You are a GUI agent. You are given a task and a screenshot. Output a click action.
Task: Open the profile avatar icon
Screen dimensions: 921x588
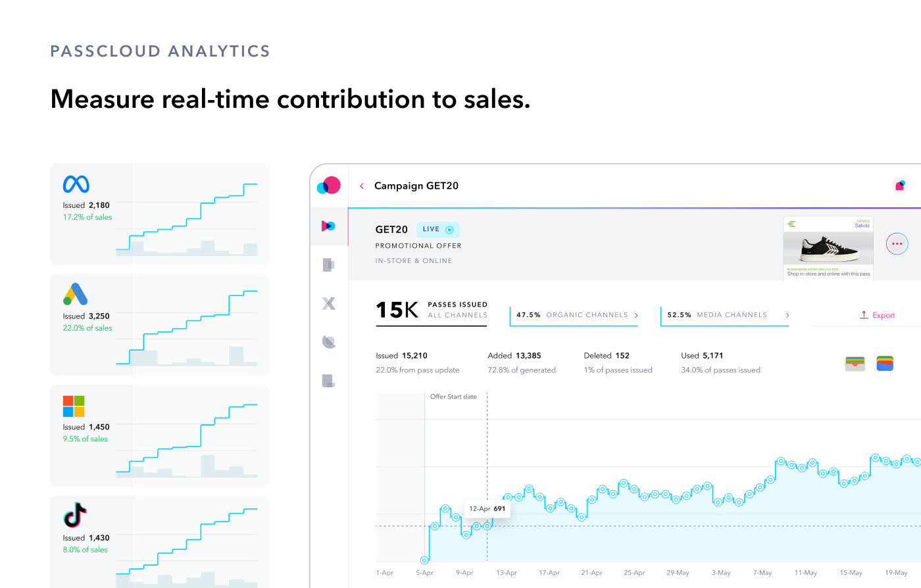[x=899, y=185]
